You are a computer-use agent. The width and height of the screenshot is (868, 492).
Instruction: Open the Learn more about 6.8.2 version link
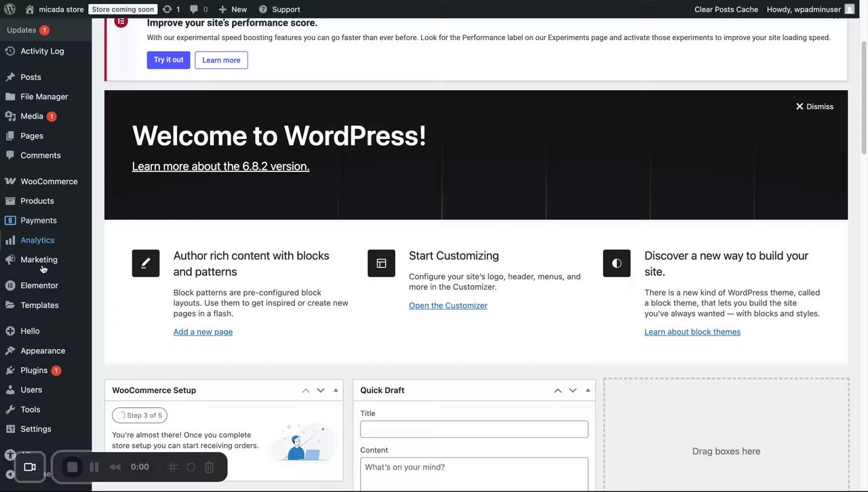pos(220,166)
